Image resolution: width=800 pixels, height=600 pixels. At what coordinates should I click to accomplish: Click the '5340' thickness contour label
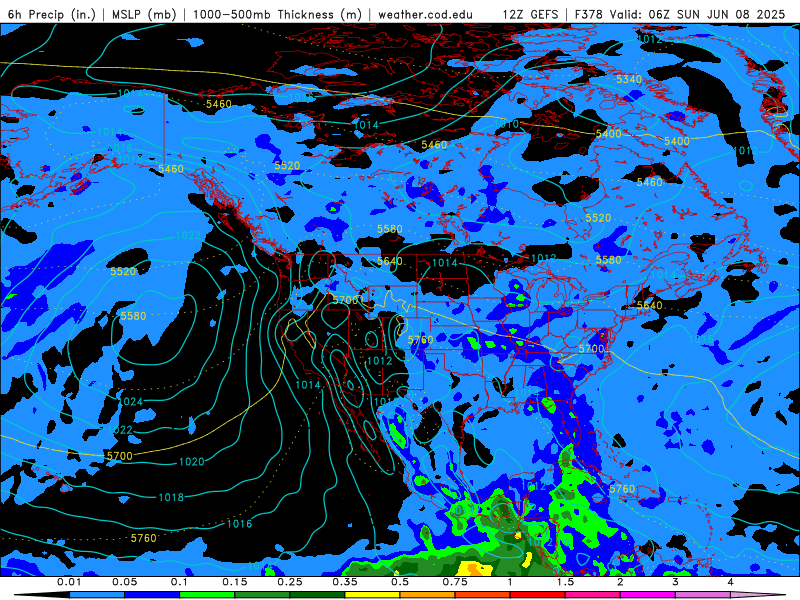[629, 79]
